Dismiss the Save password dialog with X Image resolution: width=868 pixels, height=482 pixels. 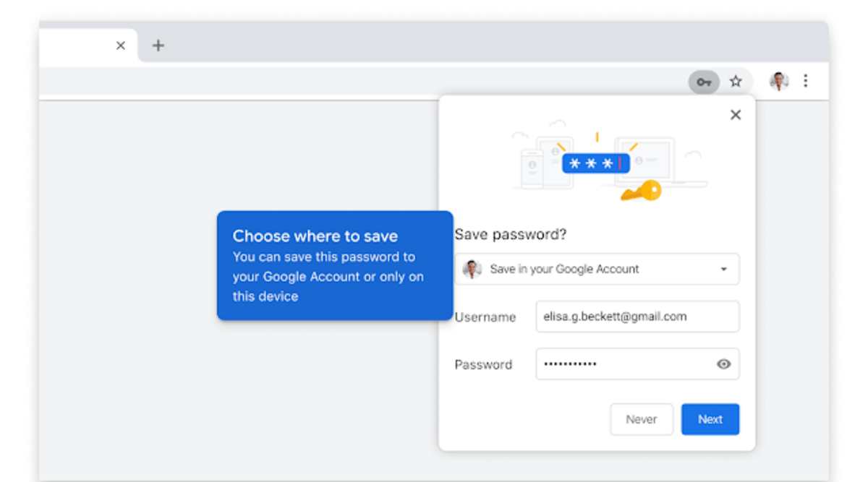pyautogui.click(x=736, y=115)
